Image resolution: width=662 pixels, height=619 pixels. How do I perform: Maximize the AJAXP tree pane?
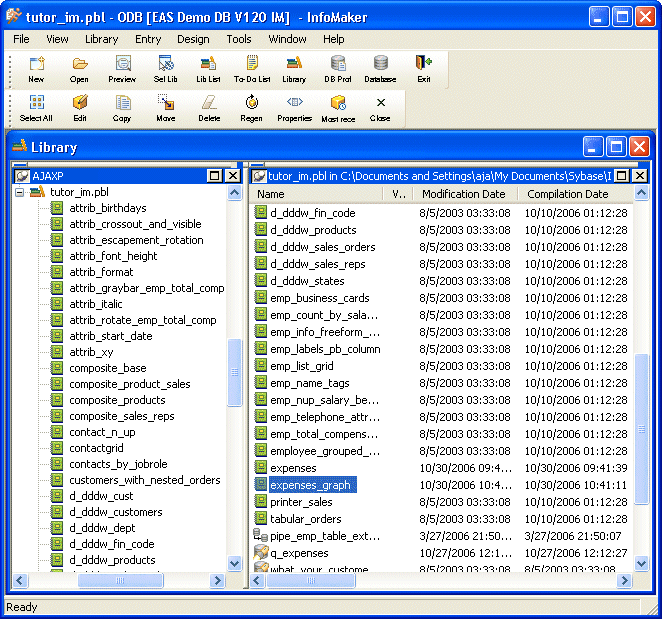click(214, 176)
